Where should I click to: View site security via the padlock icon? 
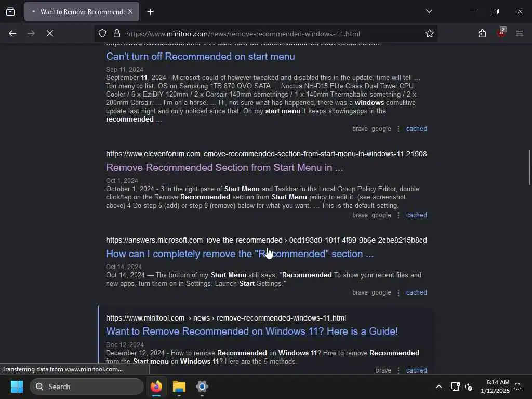(x=117, y=33)
